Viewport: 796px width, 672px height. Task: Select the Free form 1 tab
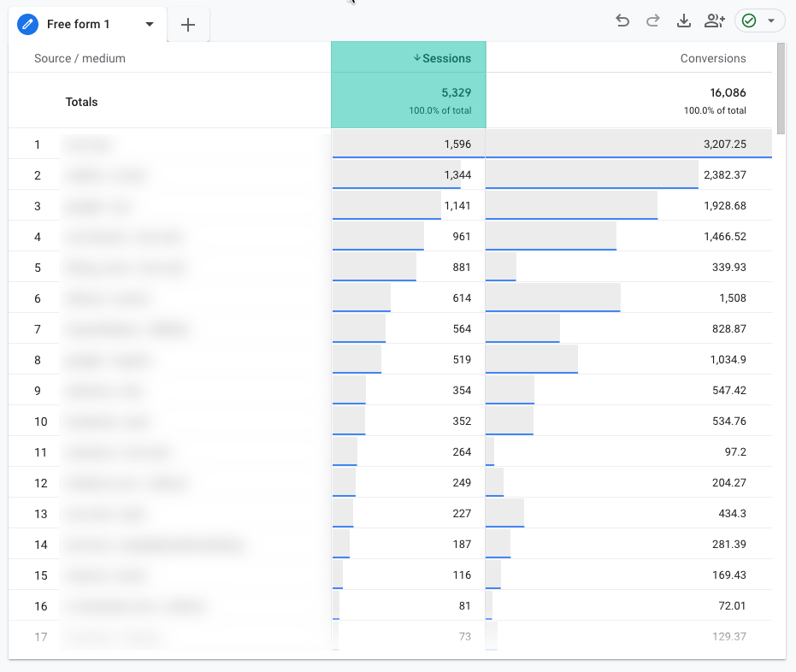(x=79, y=24)
